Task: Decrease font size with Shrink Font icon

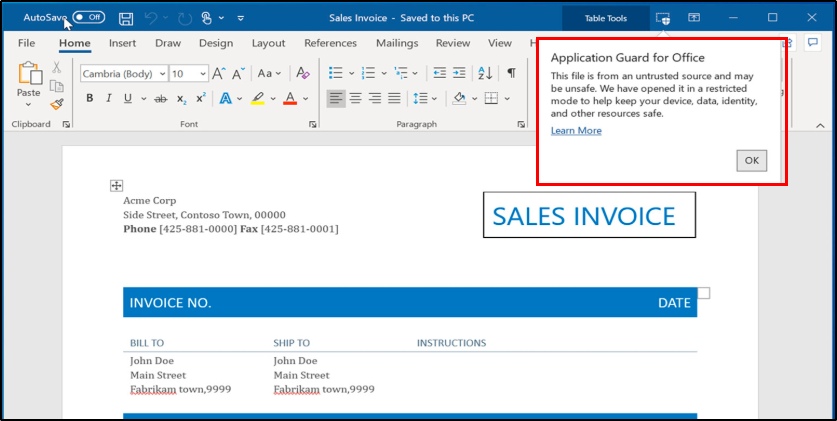Action: coord(239,73)
